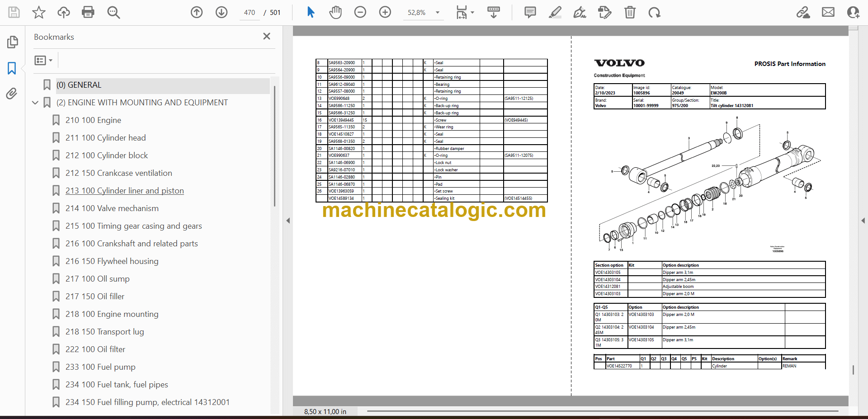This screenshot has width=868, height=419.
Task: Go to bookmark 216 150 Flywheel housing
Action: point(112,261)
